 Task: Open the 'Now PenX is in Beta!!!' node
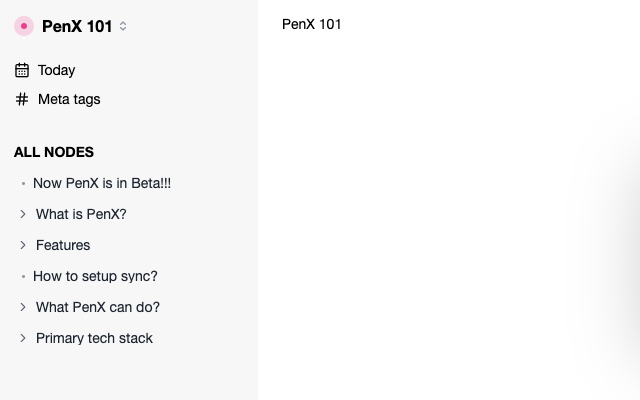click(x=102, y=183)
